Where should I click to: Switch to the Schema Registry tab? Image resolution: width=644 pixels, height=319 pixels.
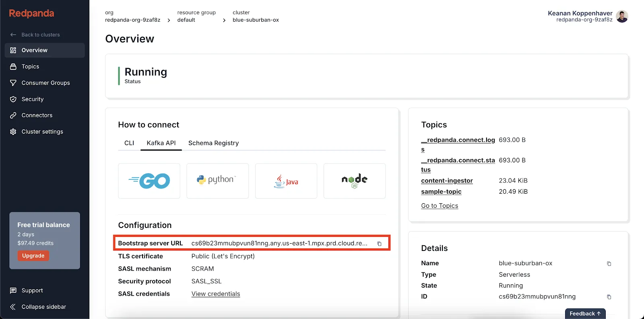tap(213, 143)
